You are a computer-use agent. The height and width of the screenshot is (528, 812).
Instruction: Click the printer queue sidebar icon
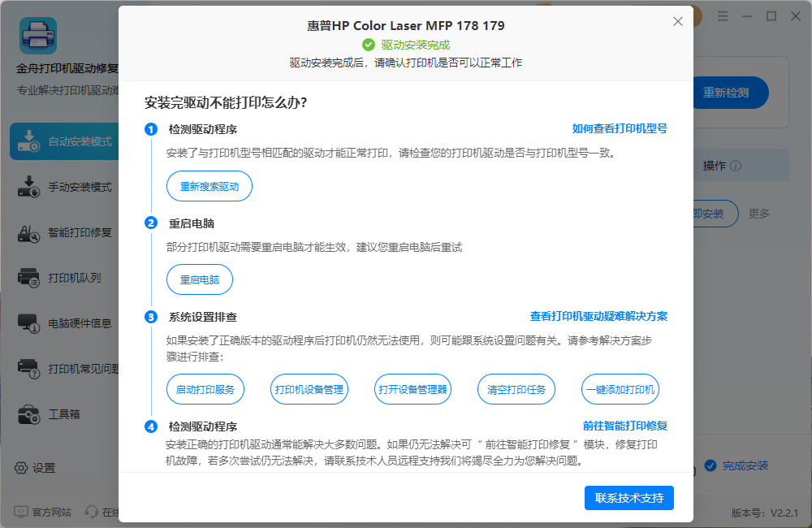click(28, 278)
